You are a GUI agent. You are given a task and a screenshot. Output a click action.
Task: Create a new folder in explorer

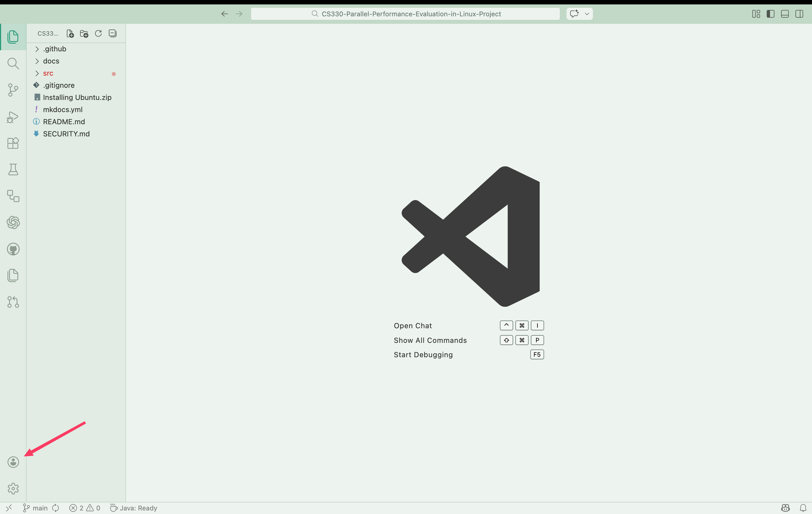pyautogui.click(x=84, y=33)
